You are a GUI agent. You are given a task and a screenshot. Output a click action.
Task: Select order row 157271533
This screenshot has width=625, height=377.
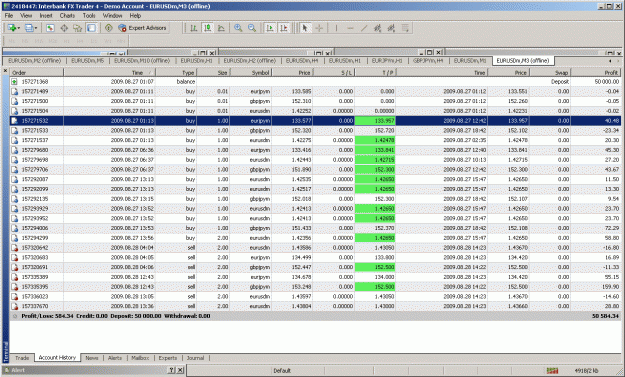click(x=315, y=130)
